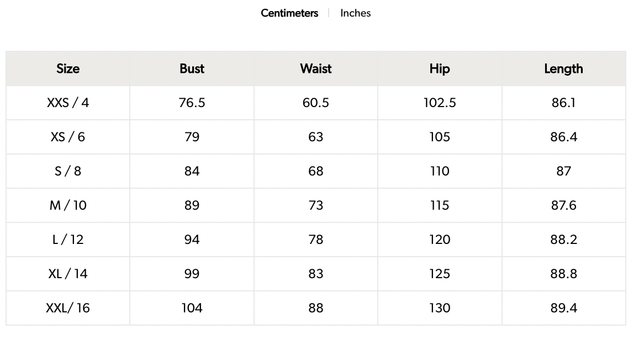Select the S / 8 size row label

(68, 171)
